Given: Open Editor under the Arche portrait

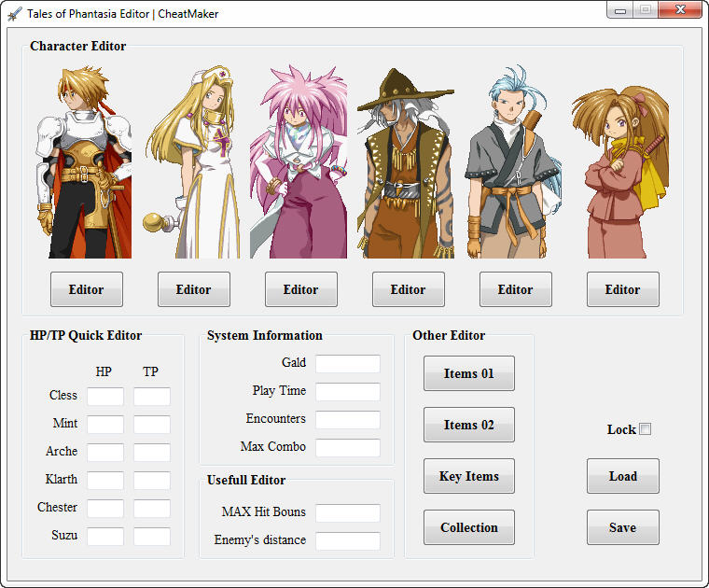Looking at the screenshot, I should tap(300, 289).
